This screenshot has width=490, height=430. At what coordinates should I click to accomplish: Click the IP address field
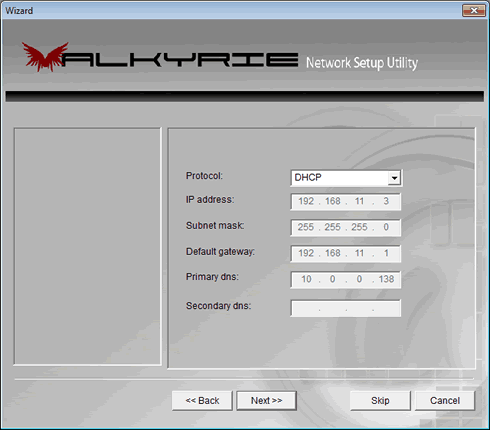tap(345, 201)
